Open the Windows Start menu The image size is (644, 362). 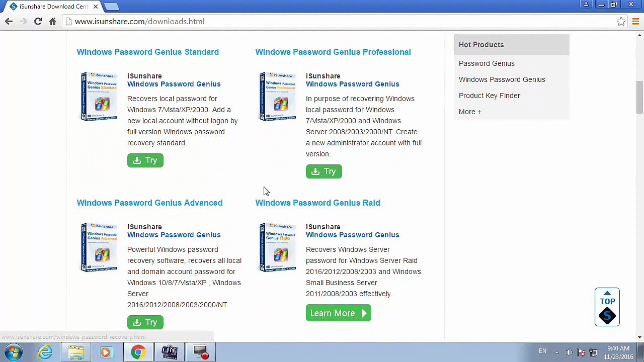coord(14,352)
